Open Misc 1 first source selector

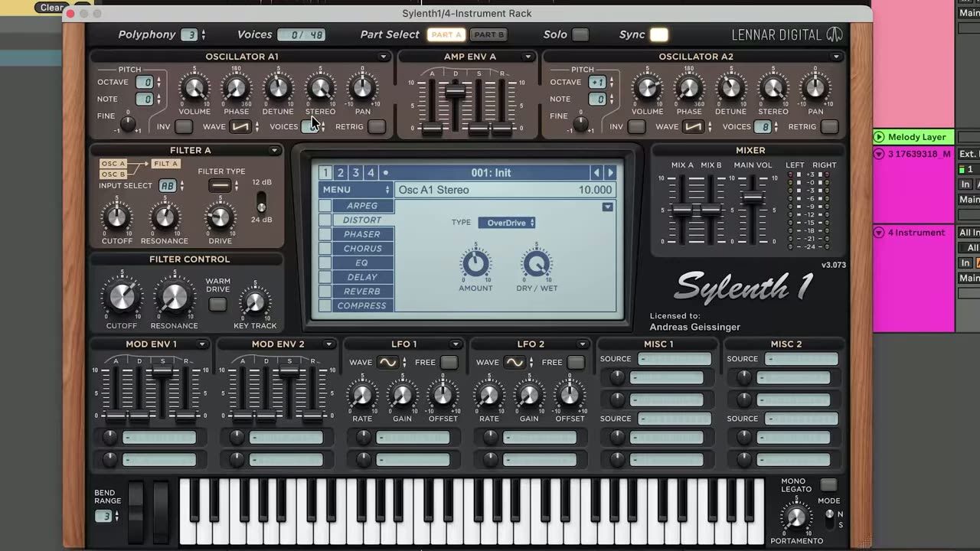click(675, 359)
